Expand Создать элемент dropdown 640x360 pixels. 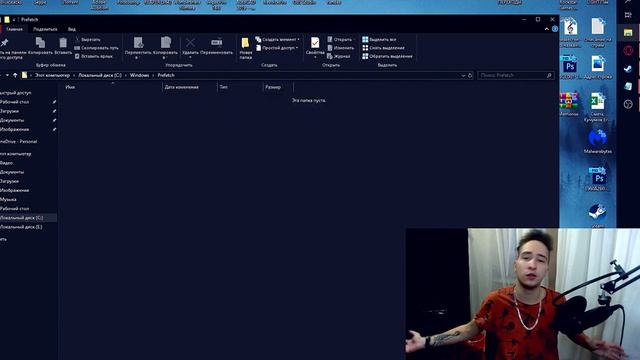(x=278, y=40)
